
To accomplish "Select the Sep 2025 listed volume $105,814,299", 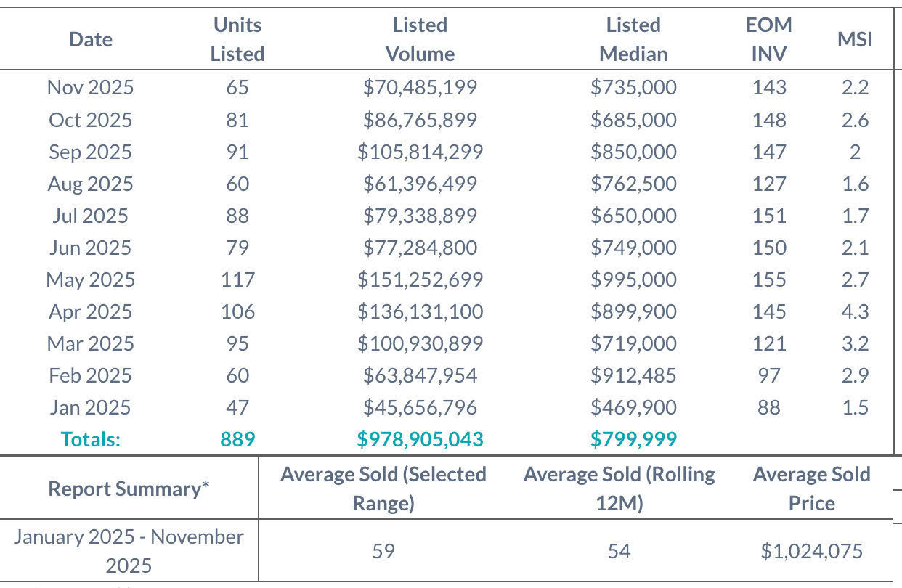I will click(420, 152).
